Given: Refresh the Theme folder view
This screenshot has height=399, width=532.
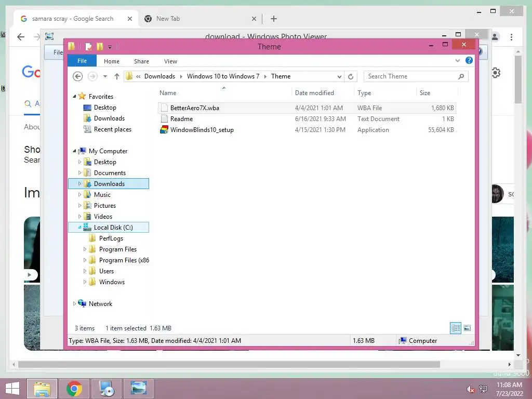Looking at the screenshot, I should [x=351, y=76].
